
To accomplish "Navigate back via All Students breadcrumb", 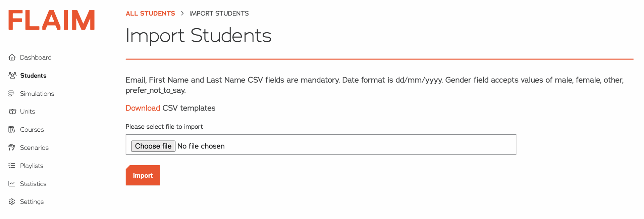I will pos(150,13).
